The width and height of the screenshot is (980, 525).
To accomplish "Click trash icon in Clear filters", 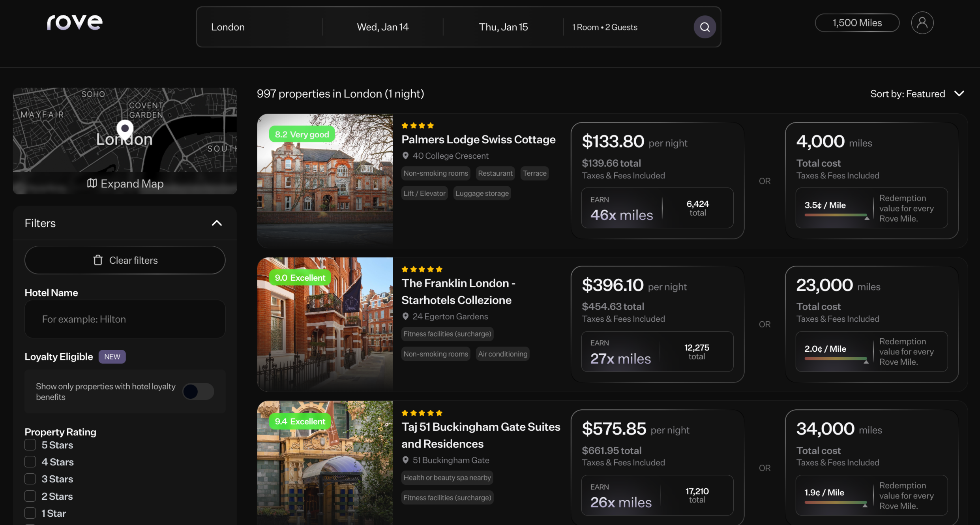I will [x=98, y=260].
